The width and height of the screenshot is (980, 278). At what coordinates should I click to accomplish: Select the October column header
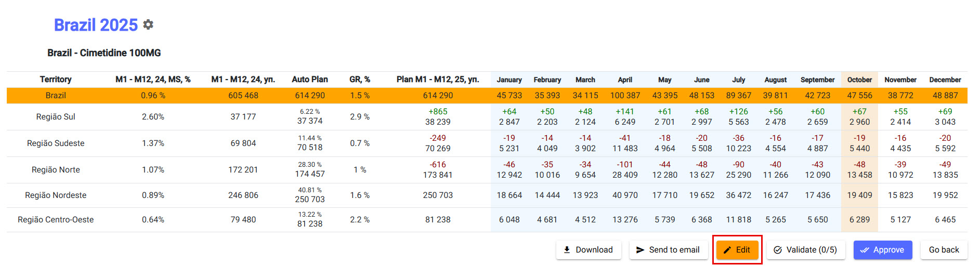(x=859, y=80)
